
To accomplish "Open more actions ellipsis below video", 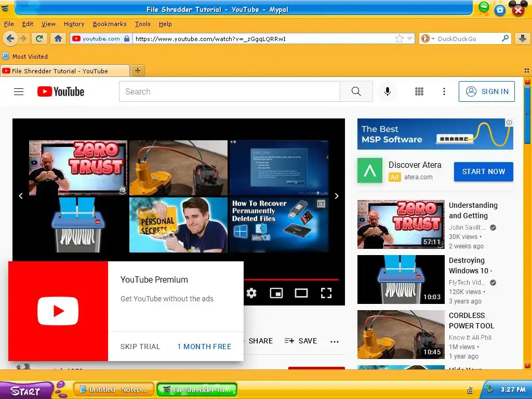I will pyautogui.click(x=335, y=341).
